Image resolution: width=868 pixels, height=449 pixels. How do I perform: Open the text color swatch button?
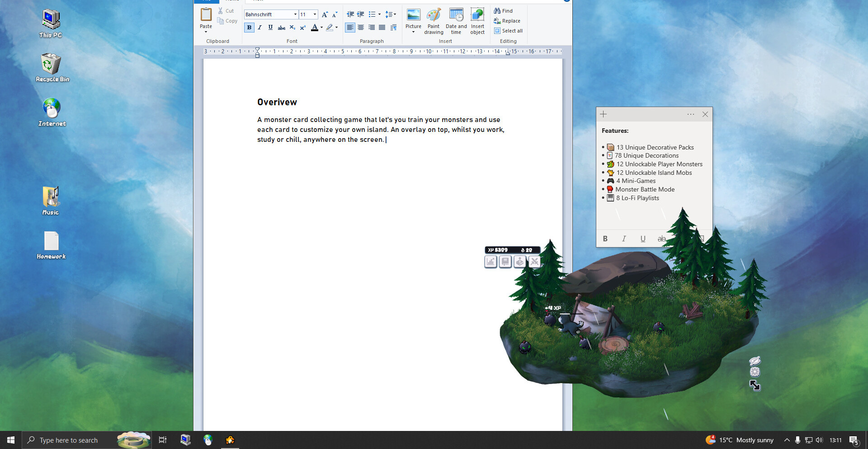315,28
